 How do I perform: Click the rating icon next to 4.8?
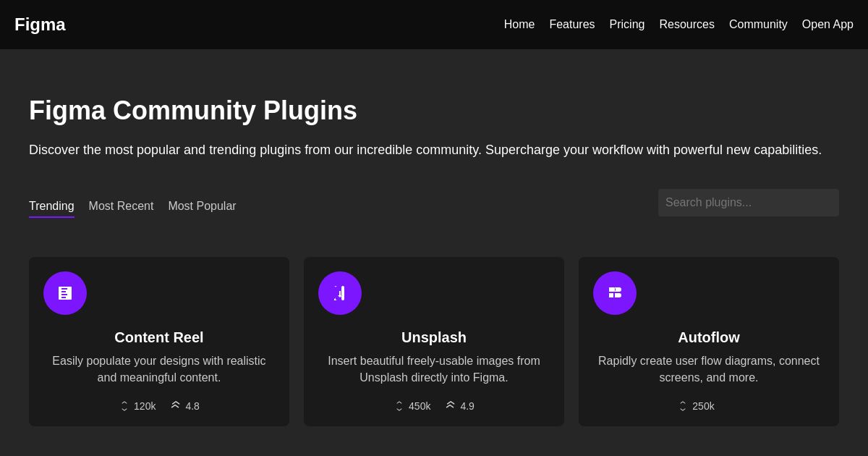176,405
